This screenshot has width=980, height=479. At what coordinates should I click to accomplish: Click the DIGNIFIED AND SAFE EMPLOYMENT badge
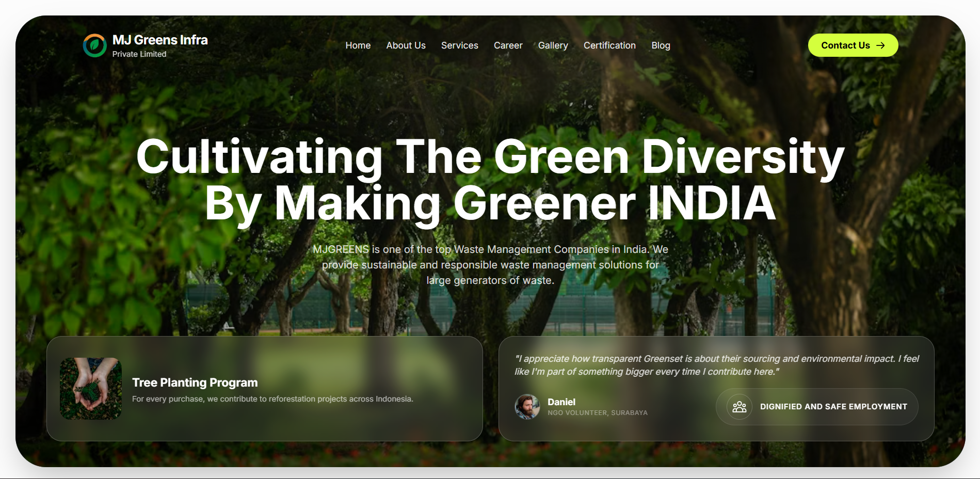[817, 407]
